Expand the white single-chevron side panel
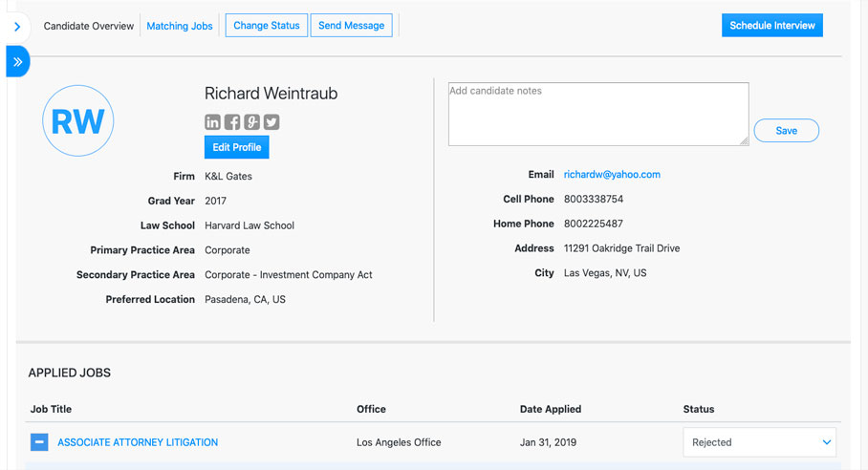This screenshot has width=868, height=470. point(17,28)
